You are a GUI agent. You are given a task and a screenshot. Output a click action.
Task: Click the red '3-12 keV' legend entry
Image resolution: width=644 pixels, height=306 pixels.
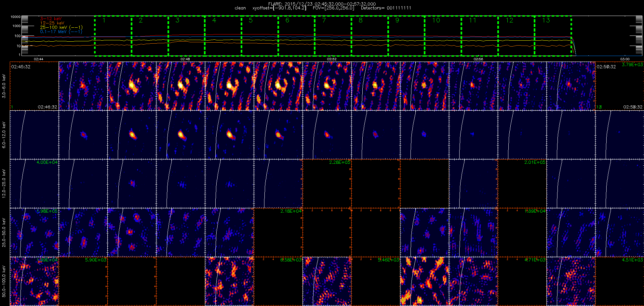point(51,19)
